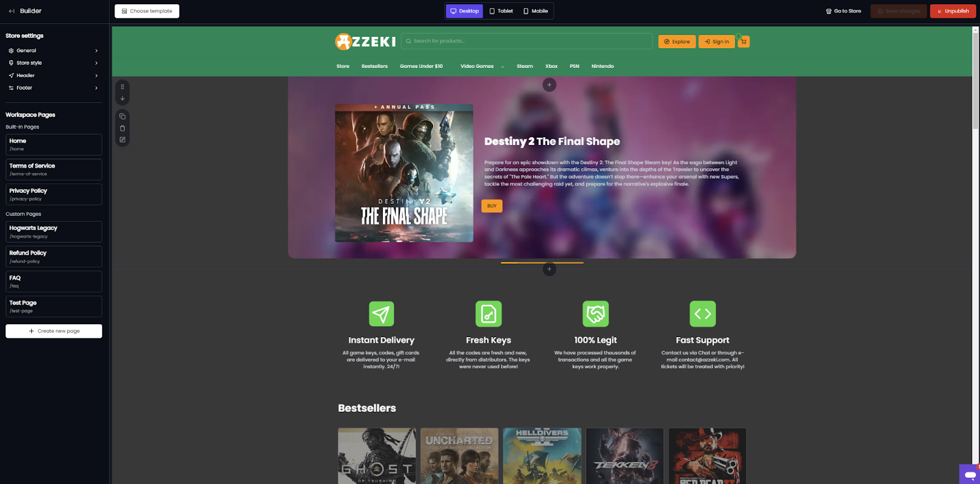This screenshot has width=980, height=484.
Task: Delete the hero section with trash icon
Action: point(123,128)
